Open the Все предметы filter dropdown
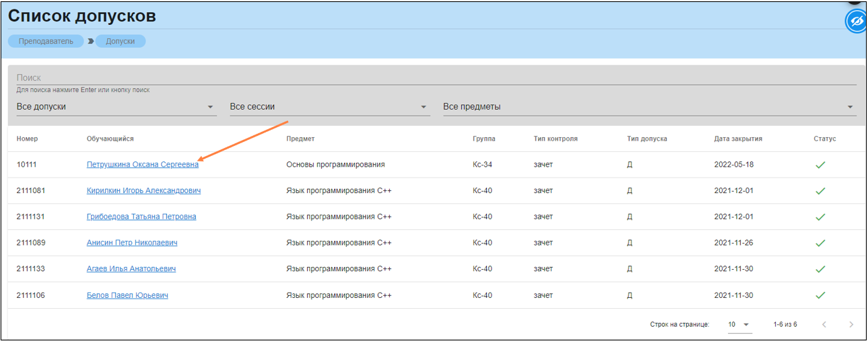The image size is (868, 341). click(x=648, y=107)
